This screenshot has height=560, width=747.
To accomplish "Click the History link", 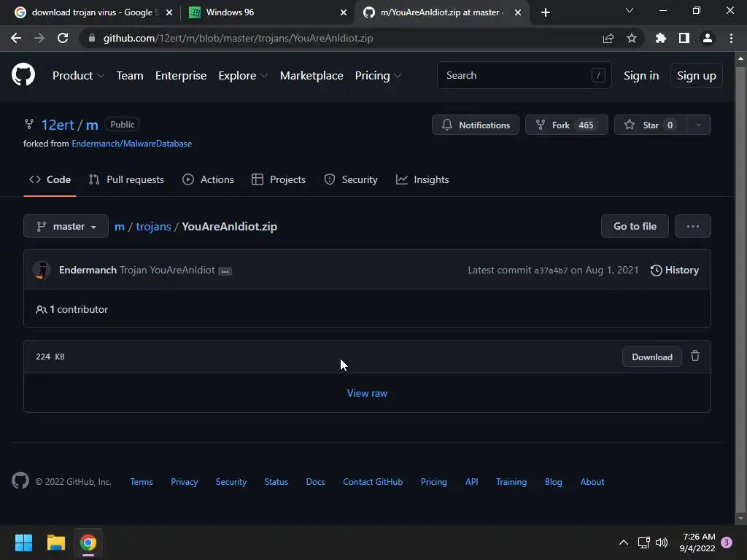I will tap(675, 270).
